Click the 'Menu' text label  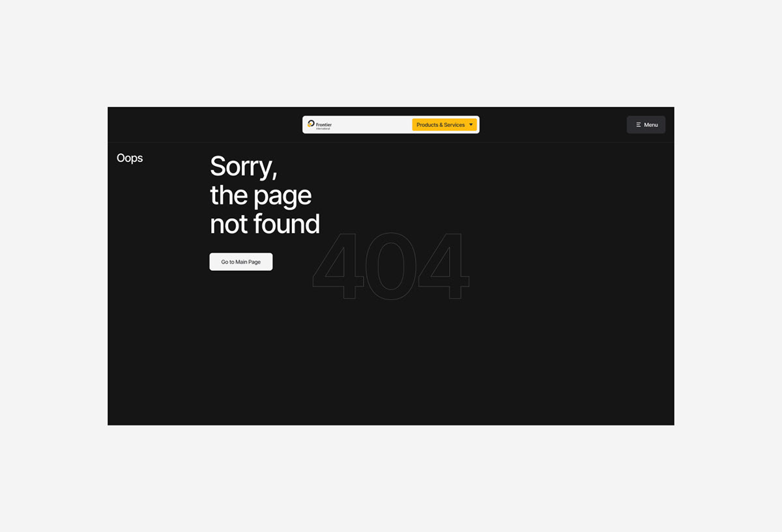(651, 125)
